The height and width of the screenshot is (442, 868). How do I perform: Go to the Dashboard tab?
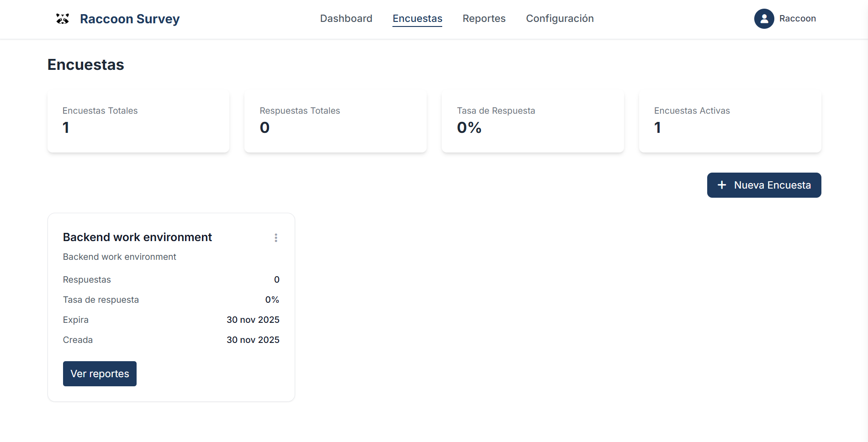tap(346, 19)
